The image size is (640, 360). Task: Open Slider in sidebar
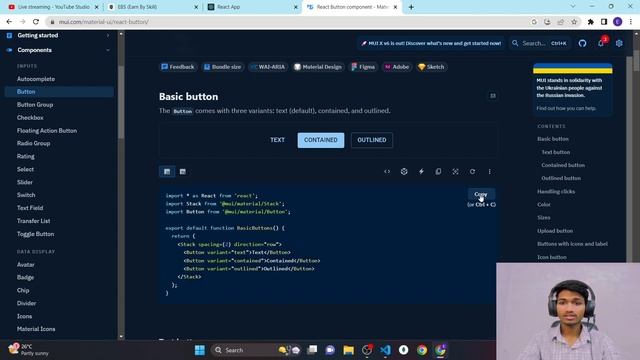coord(25,182)
